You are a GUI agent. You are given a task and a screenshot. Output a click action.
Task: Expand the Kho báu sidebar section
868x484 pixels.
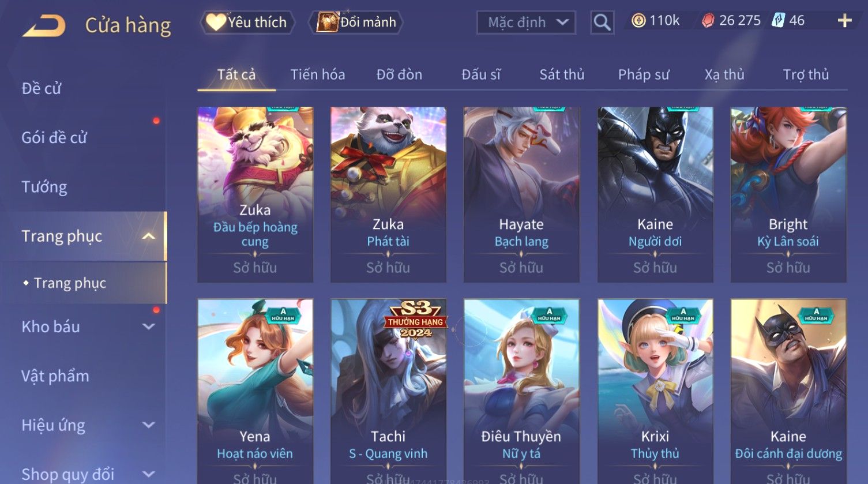tap(148, 327)
